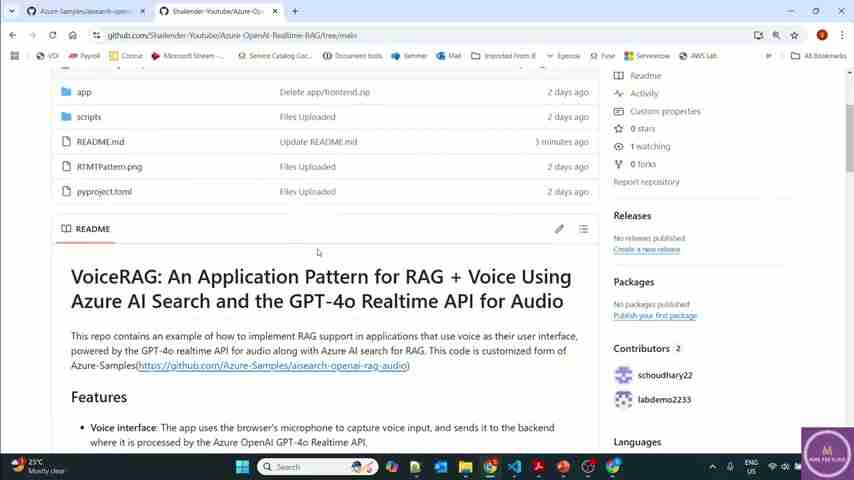Go to the browser home page
This screenshot has width=854, height=480.
[72, 35]
